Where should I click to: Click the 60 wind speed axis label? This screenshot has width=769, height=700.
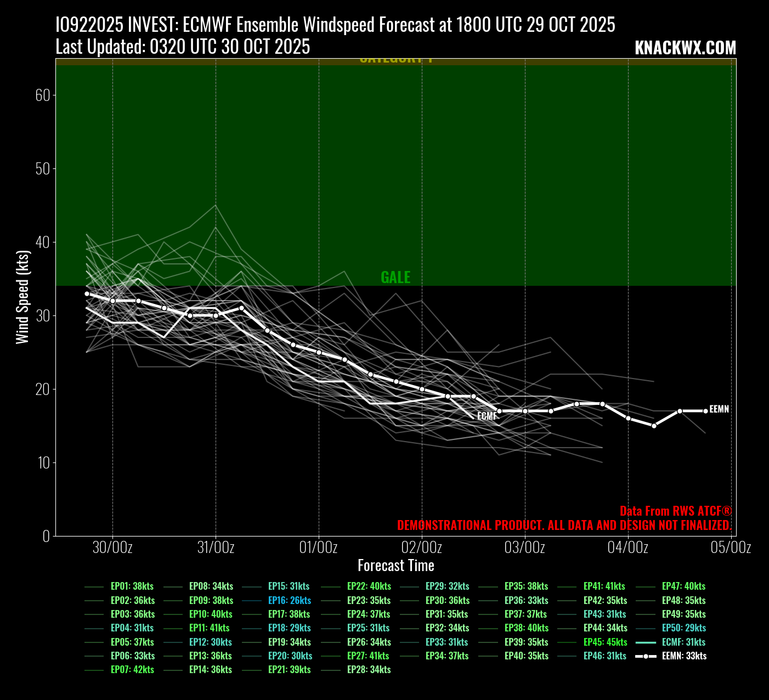tap(43, 95)
